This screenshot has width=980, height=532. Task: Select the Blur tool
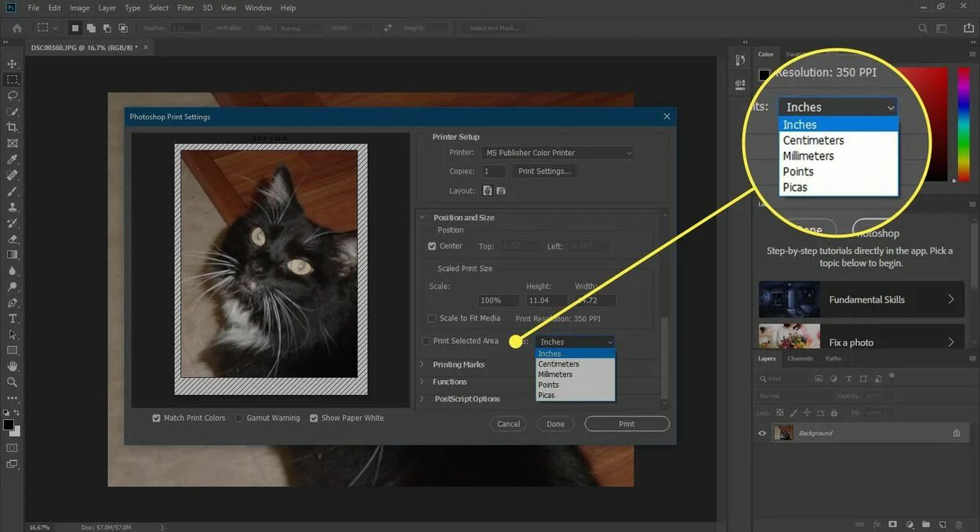pyautogui.click(x=13, y=271)
